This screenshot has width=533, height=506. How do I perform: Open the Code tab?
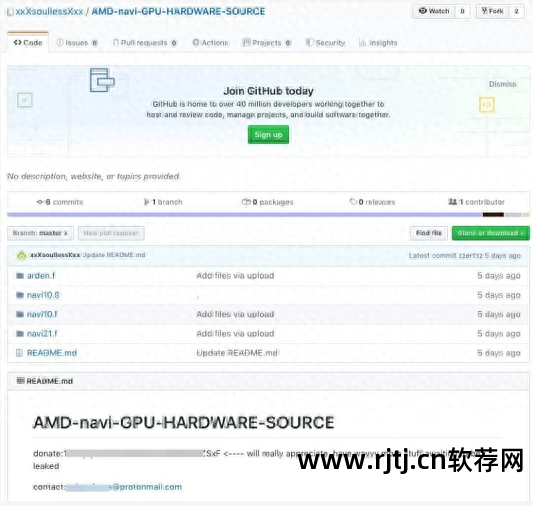click(x=28, y=42)
